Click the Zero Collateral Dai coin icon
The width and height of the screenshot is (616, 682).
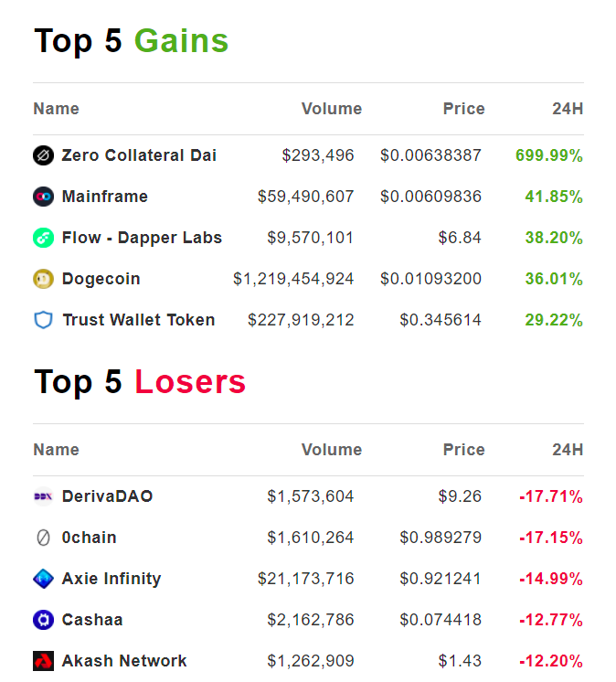click(x=43, y=155)
